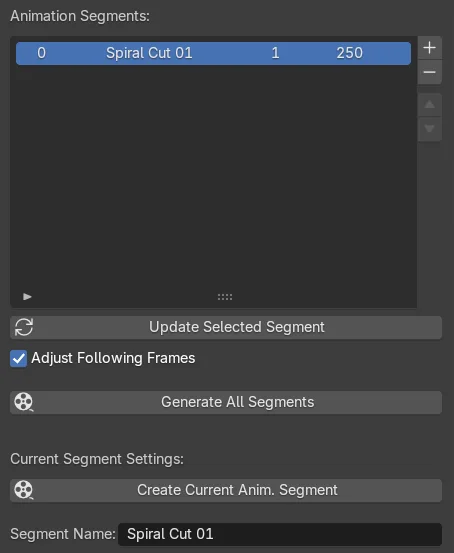Image resolution: width=454 pixels, height=553 pixels.
Task: Click the Generate All Segments button
Action: coord(226,402)
